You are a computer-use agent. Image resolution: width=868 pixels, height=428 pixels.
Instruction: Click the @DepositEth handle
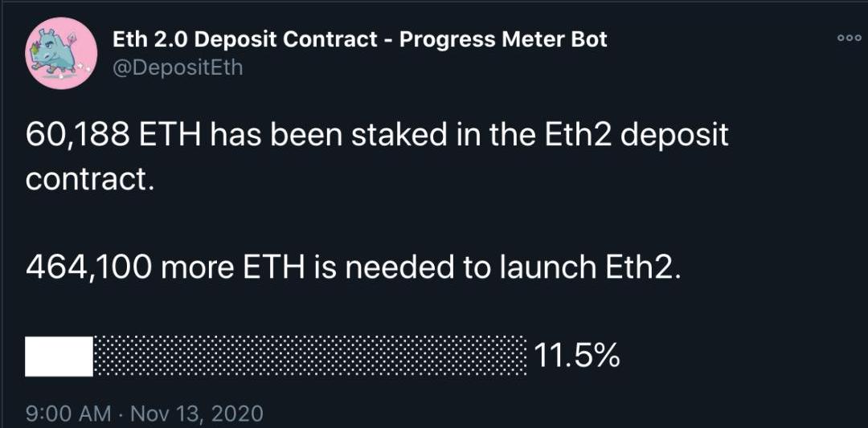(178, 68)
